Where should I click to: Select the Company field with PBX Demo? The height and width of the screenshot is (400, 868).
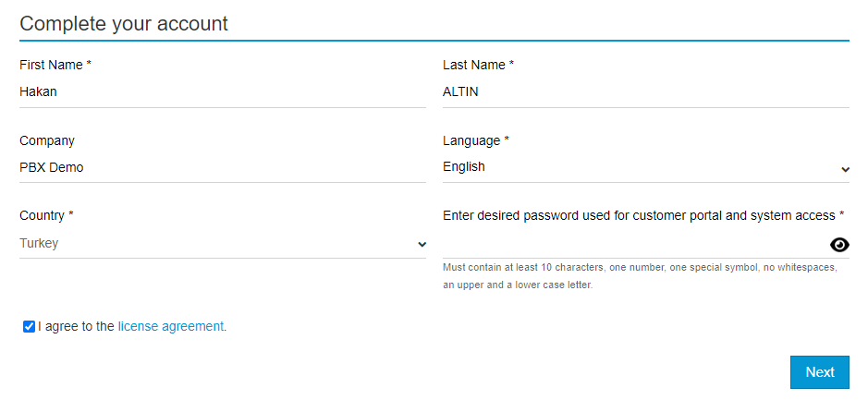click(223, 167)
